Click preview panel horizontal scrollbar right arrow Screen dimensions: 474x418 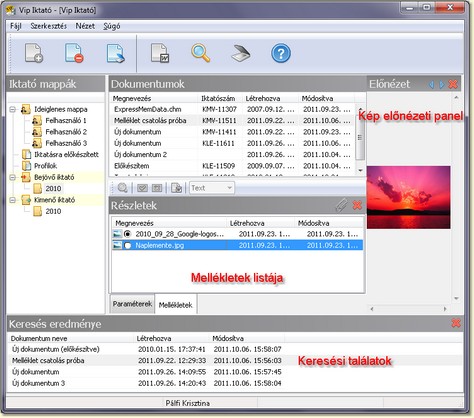coord(445,309)
